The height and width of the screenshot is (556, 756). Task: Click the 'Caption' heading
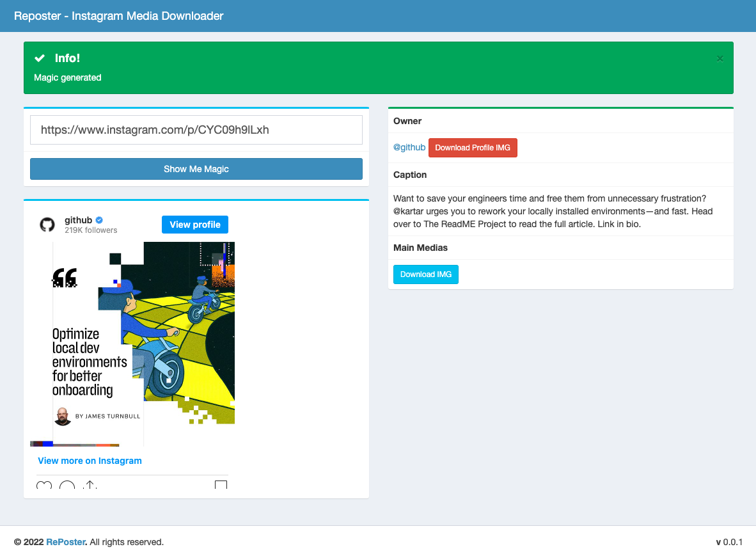[410, 175]
